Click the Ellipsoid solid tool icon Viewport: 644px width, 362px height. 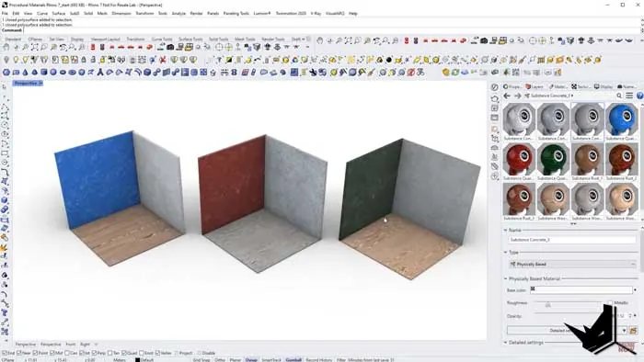tap(63, 73)
